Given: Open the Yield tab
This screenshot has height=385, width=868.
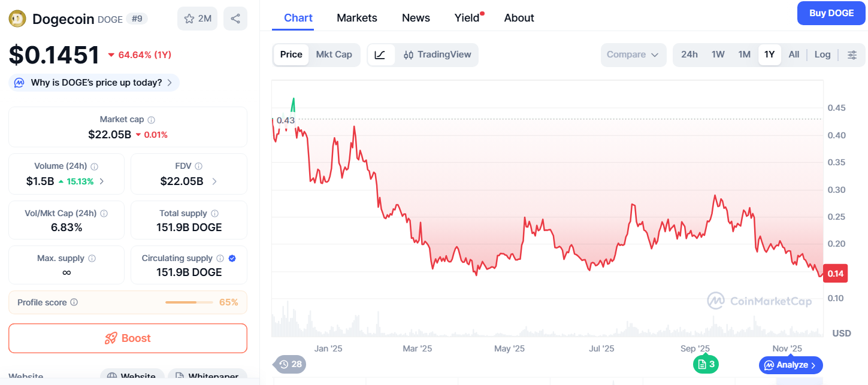Looking at the screenshot, I should pos(467,18).
